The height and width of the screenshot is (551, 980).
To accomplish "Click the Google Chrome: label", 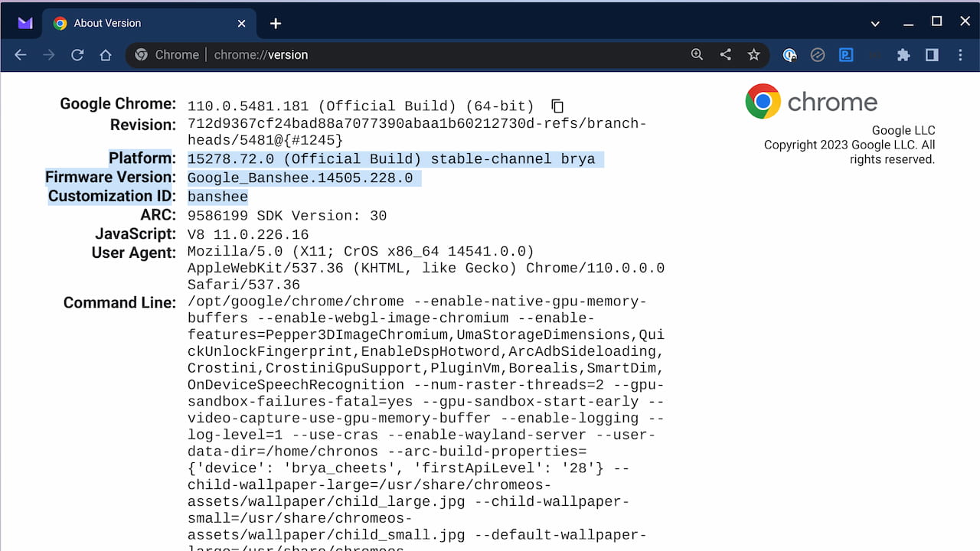I will point(118,104).
